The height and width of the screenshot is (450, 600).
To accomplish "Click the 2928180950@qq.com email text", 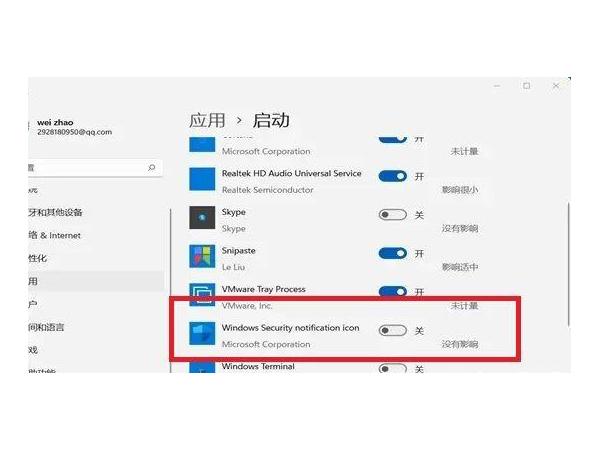I will coord(75,132).
